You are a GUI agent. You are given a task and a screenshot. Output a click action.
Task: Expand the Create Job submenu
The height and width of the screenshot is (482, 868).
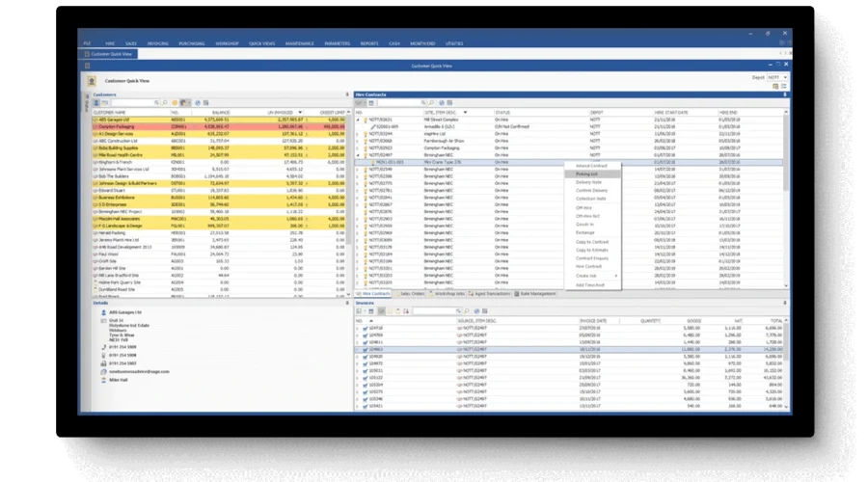click(x=591, y=276)
